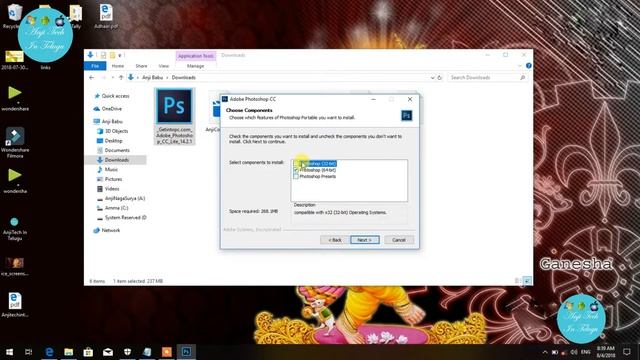Click the Explorer Back navigation arrow
This screenshot has height=360, width=640.
tap(92, 77)
